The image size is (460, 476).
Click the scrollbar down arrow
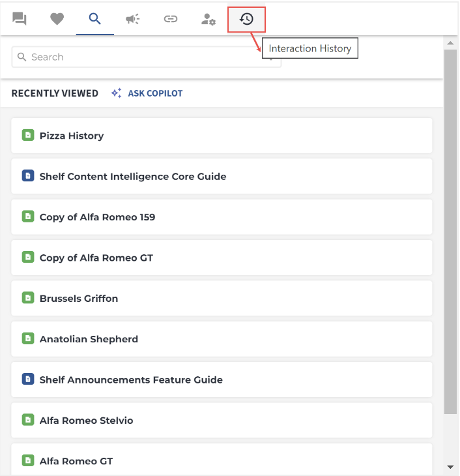point(450,467)
